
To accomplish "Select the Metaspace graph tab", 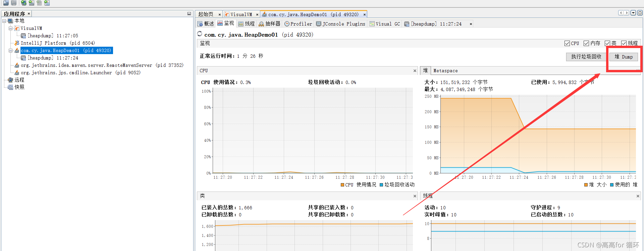I will 445,71.
